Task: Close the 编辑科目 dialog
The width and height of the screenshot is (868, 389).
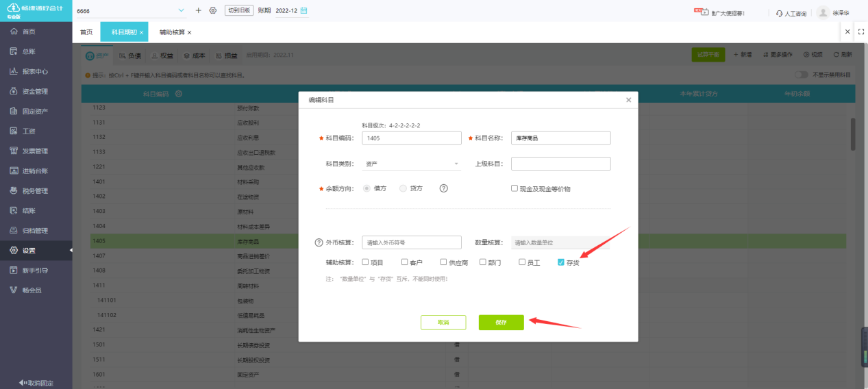Action: [628, 100]
